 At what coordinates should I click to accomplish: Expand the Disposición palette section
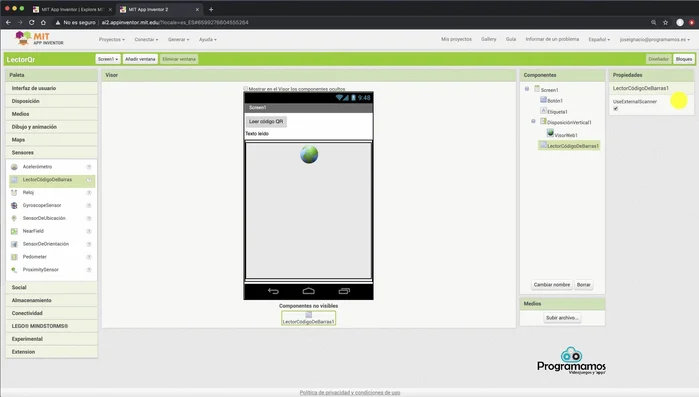click(x=52, y=101)
